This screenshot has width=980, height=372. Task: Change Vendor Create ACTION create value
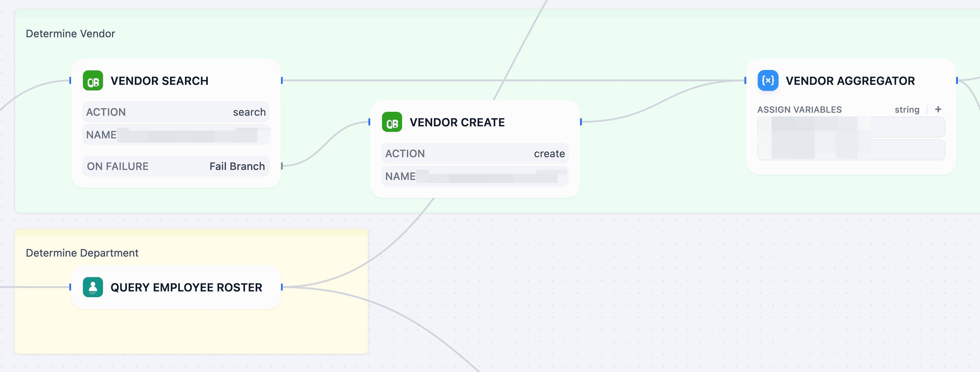pos(549,154)
